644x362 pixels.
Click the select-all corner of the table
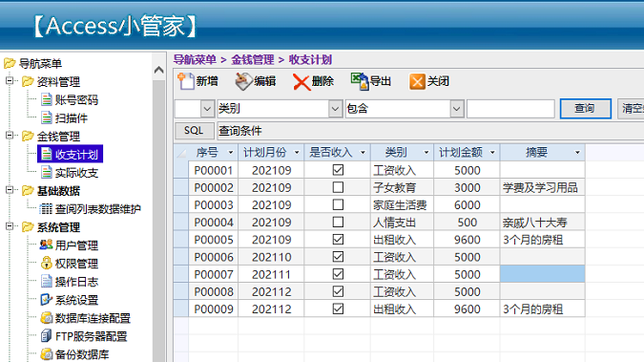(181, 153)
